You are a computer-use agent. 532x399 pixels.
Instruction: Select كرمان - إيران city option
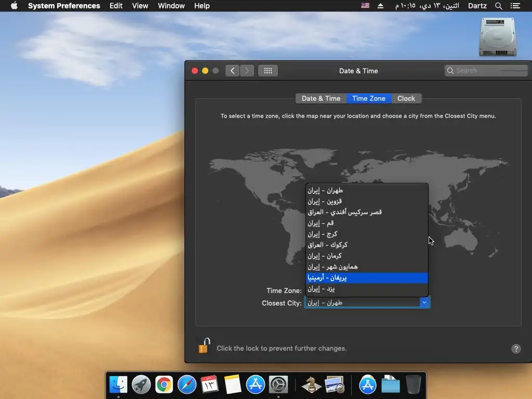tap(367, 256)
